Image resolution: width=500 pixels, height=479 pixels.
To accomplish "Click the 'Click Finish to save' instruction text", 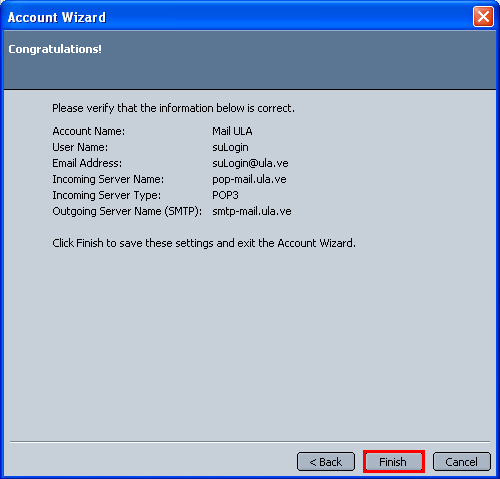I will pos(204,243).
